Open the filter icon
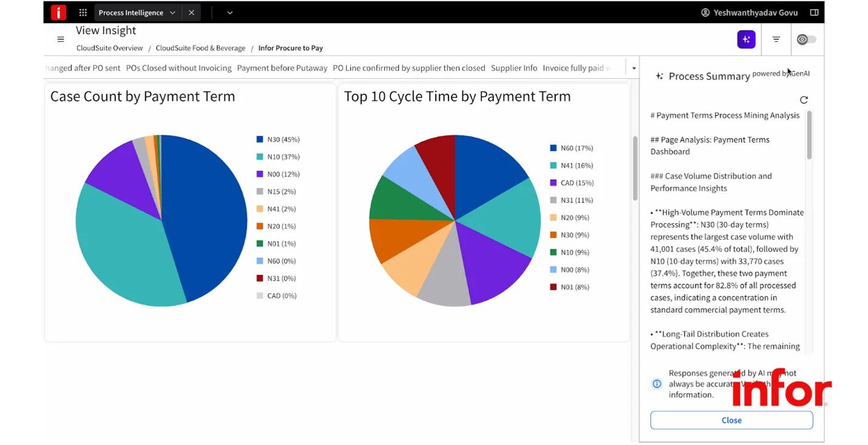 click(x=776, y=39)
